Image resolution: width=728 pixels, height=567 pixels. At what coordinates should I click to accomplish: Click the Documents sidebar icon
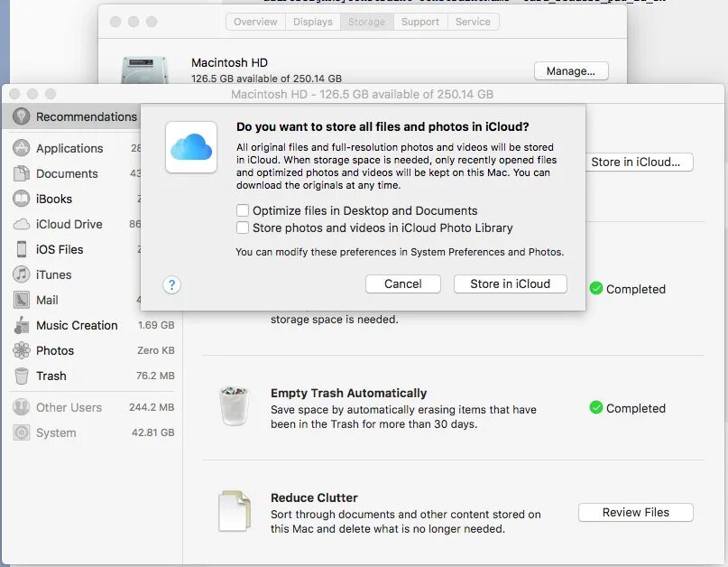coord(21,173)
